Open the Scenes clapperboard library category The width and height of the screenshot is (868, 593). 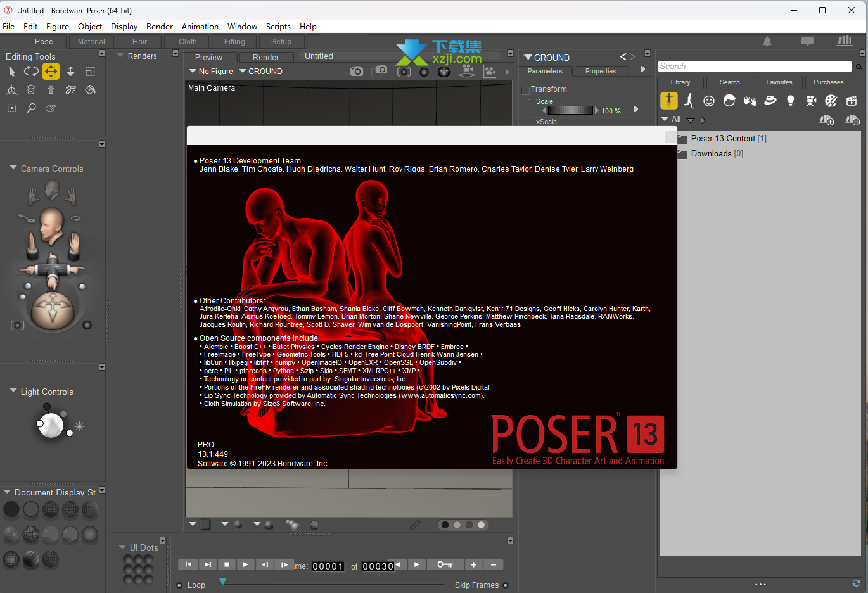tap(852, 101)
